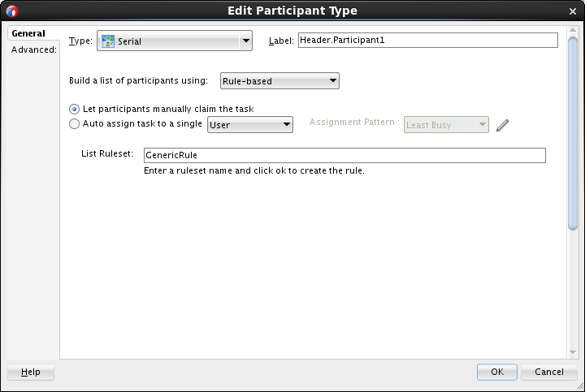Click the Serial participant type icon

(108, 41)
